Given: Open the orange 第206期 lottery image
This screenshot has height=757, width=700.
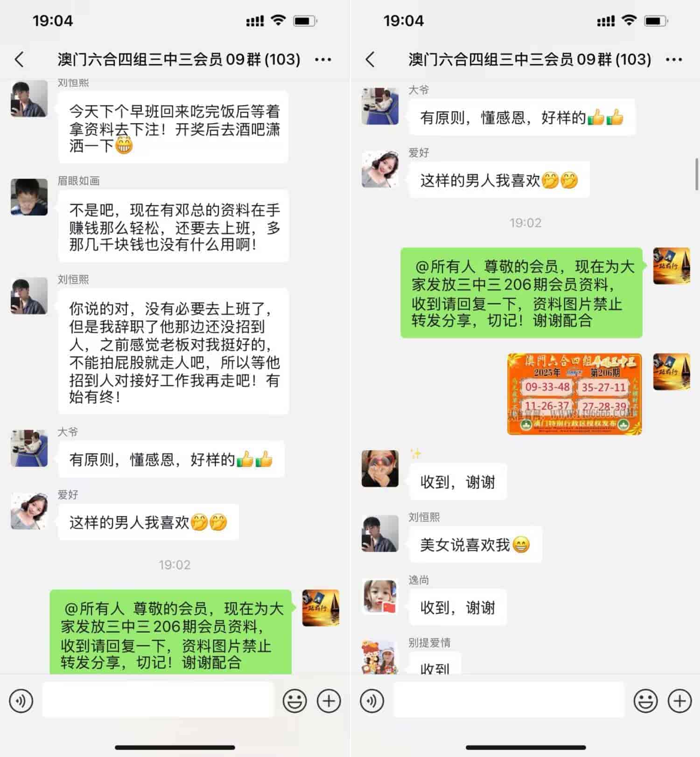Looking at the screenshot, I should pos(574,394).
